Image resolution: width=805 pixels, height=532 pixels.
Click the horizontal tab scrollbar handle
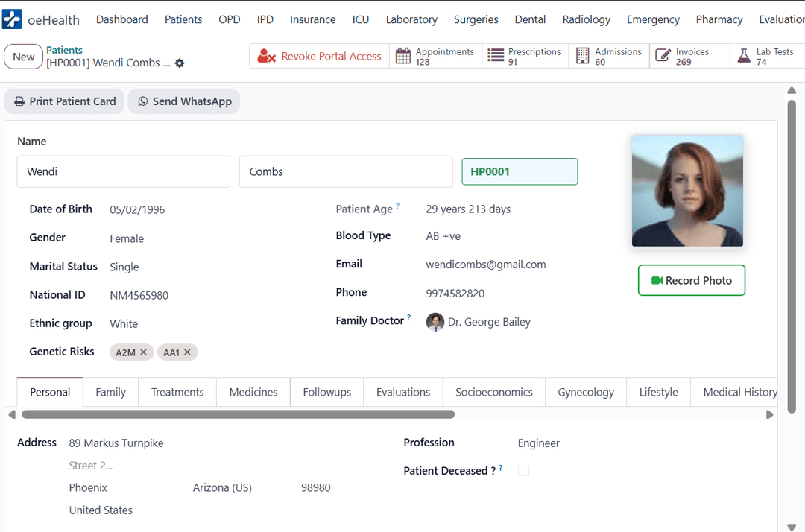click(238, 414)
